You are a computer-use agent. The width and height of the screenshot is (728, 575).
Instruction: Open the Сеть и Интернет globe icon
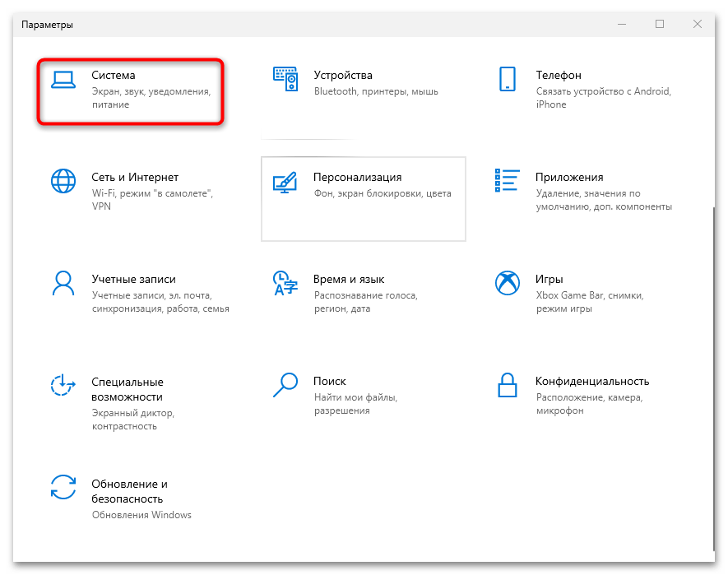[x=63, y=181]
